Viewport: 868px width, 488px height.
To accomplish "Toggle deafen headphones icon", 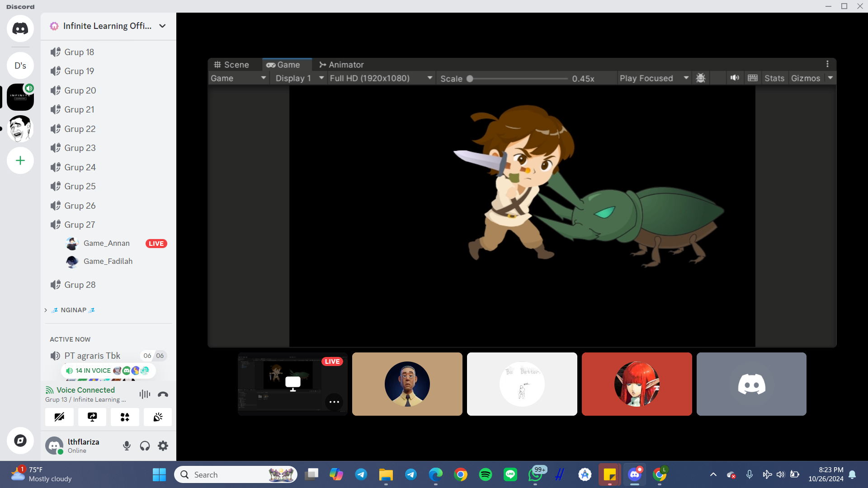I will click(145, 446).
